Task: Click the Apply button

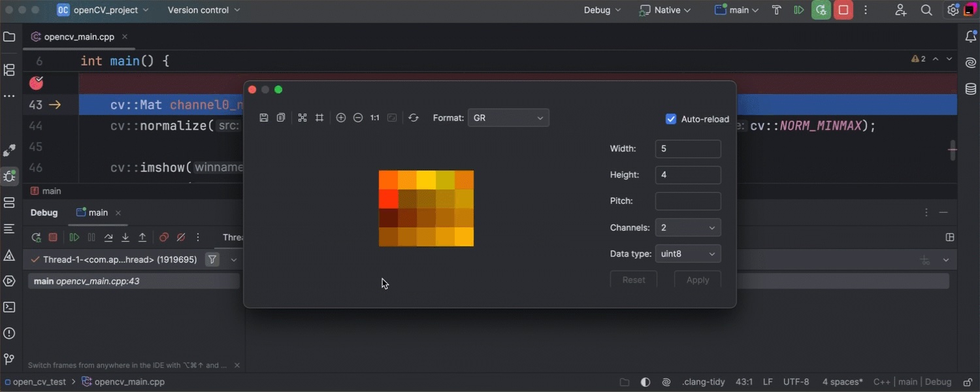Action: (x=697, y=280)
